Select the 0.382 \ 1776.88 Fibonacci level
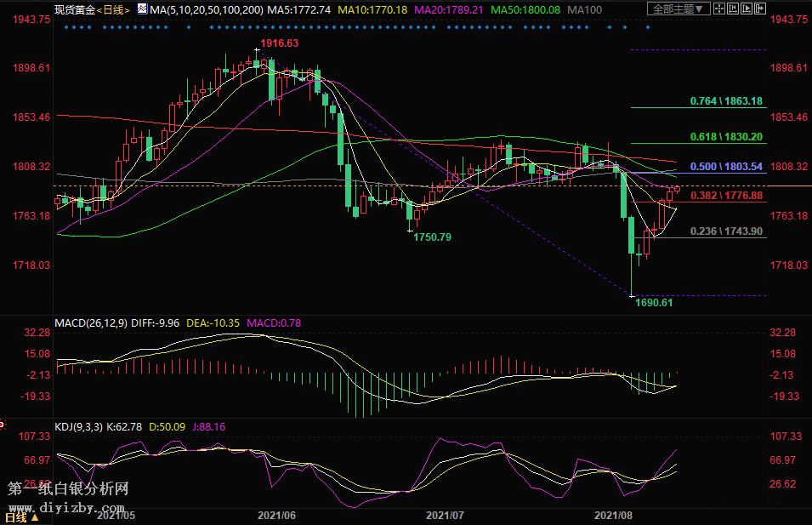812x525 pixels. [x=725, y=196]
